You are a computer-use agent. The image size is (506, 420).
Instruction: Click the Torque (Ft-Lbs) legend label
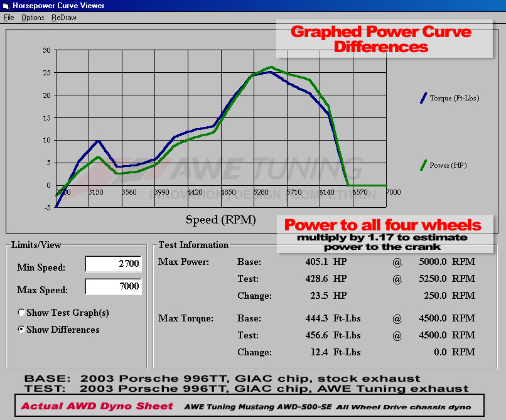[455, 98]
